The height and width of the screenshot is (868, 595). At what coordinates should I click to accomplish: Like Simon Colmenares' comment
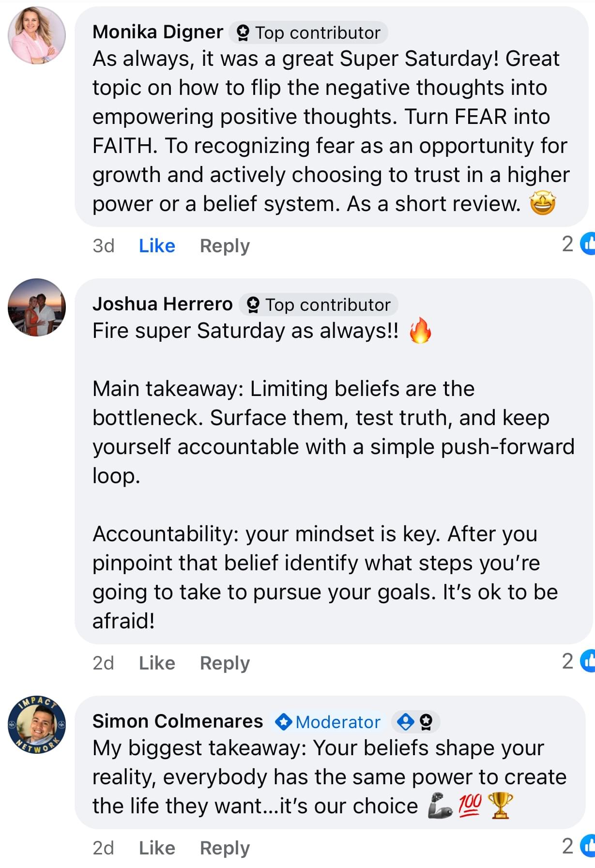[157, 848]
